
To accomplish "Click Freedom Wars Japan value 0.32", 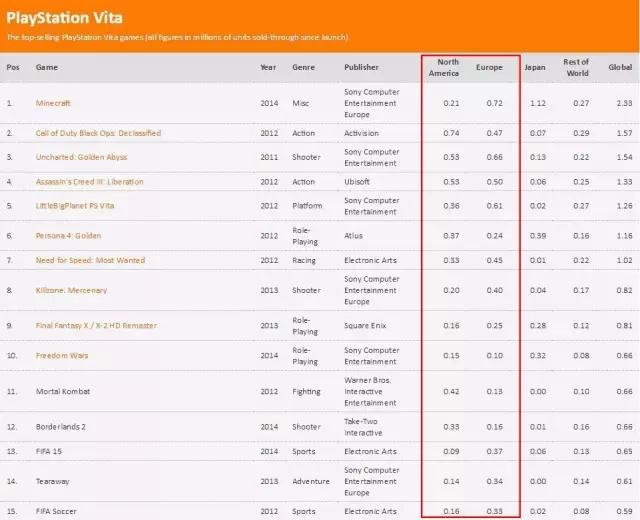I will (538, 356).
